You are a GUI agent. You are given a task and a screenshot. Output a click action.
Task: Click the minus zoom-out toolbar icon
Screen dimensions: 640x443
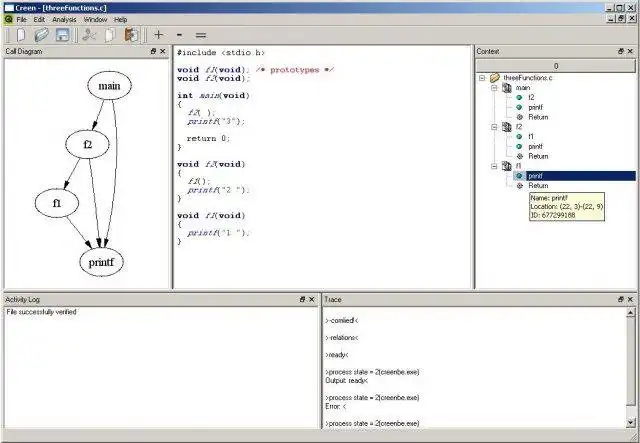coord(179,35)
